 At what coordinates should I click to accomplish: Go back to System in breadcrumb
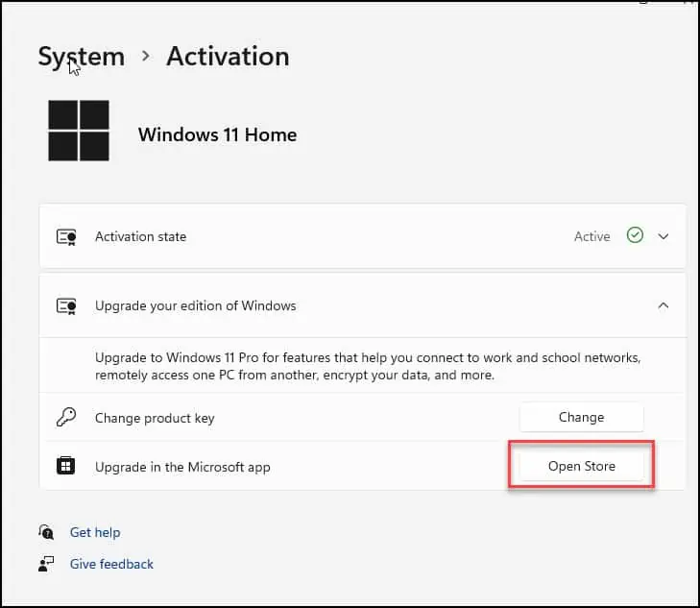pyautogui.click(x=82, y=58)
